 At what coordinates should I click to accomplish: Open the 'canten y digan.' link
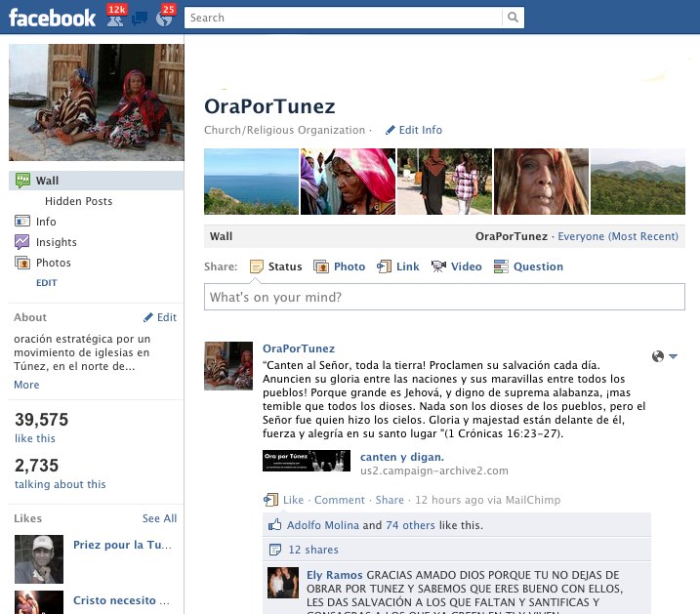(x=402, y=457)
